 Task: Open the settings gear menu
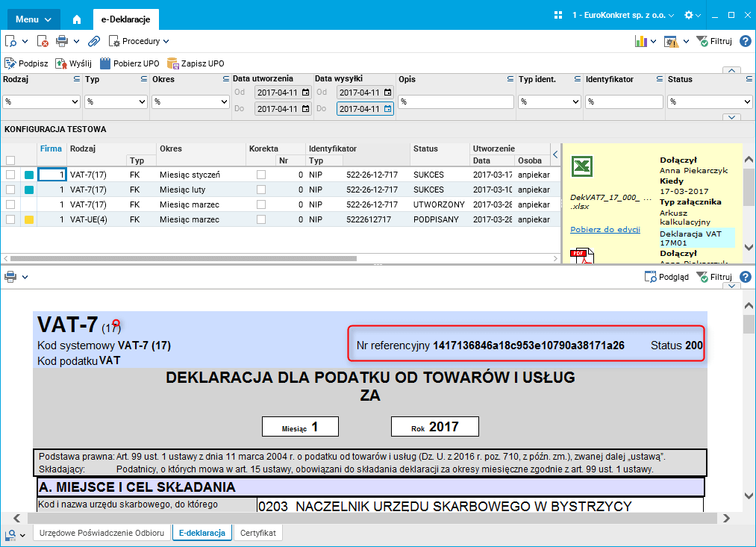pos(692,15)
